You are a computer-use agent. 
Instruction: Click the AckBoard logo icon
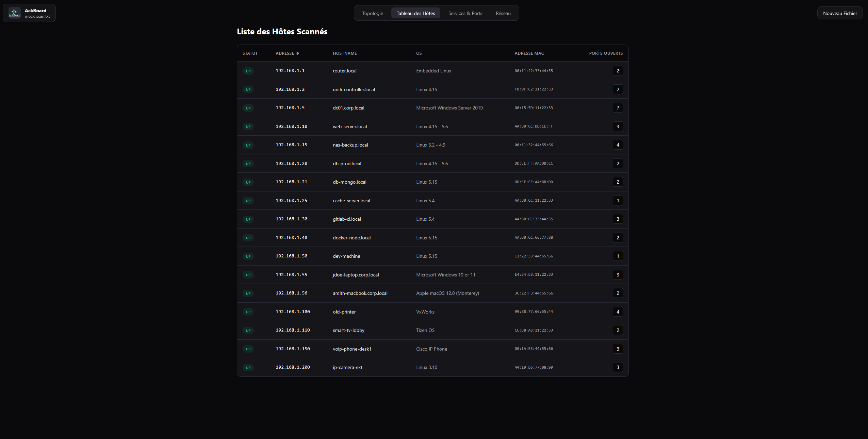tap(14, 13)
